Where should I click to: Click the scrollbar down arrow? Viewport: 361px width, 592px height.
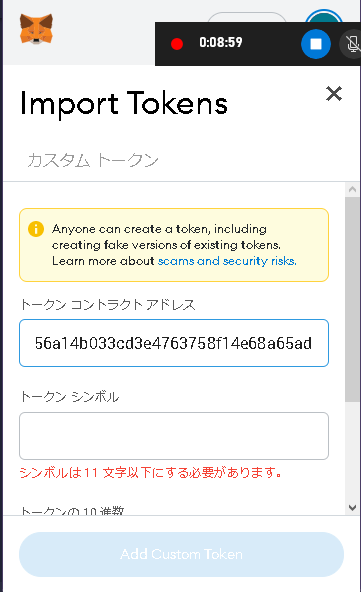click(x=353, y=508)
